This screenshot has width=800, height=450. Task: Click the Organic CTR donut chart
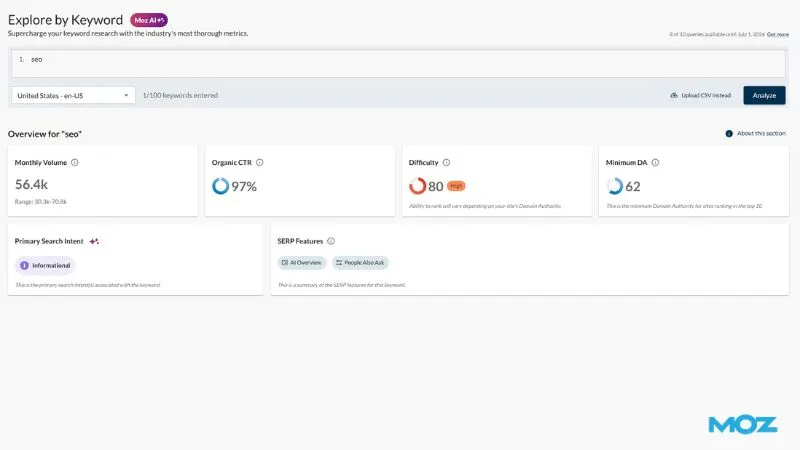220,186
